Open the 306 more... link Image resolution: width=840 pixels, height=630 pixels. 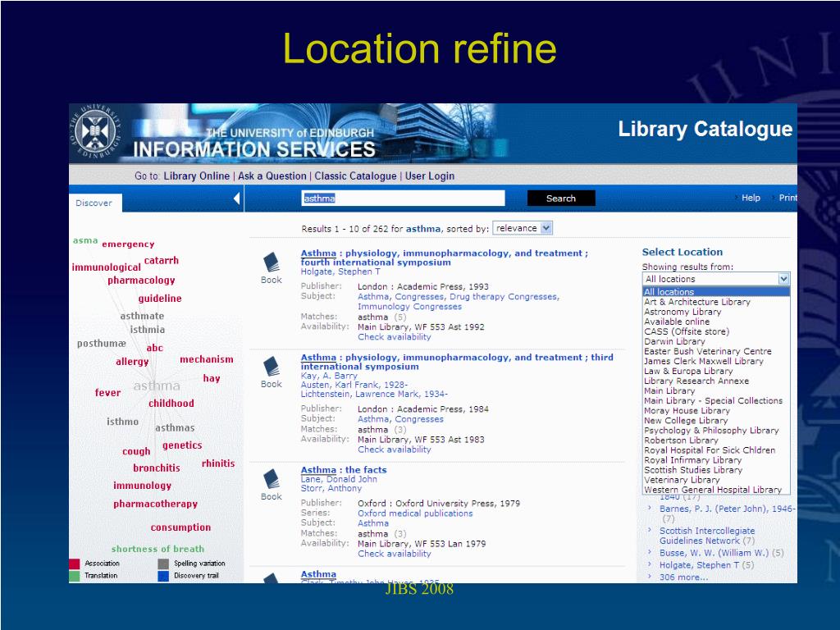683,577
